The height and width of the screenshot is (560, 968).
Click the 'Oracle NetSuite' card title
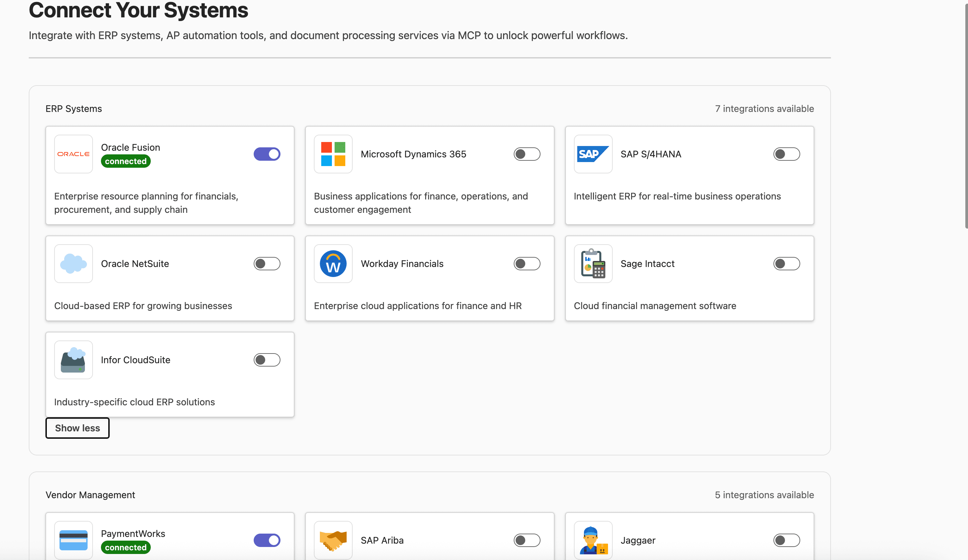[x=135, y=264]
